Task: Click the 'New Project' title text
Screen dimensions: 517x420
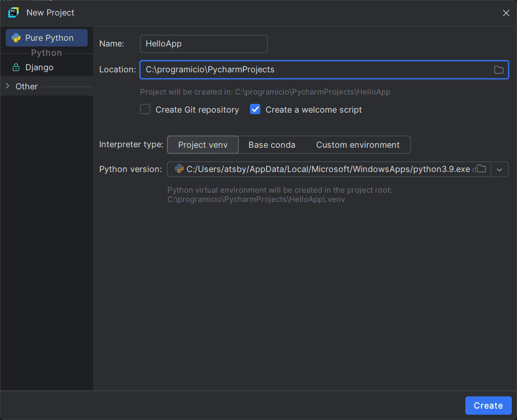Action: [x=50, y=12]
